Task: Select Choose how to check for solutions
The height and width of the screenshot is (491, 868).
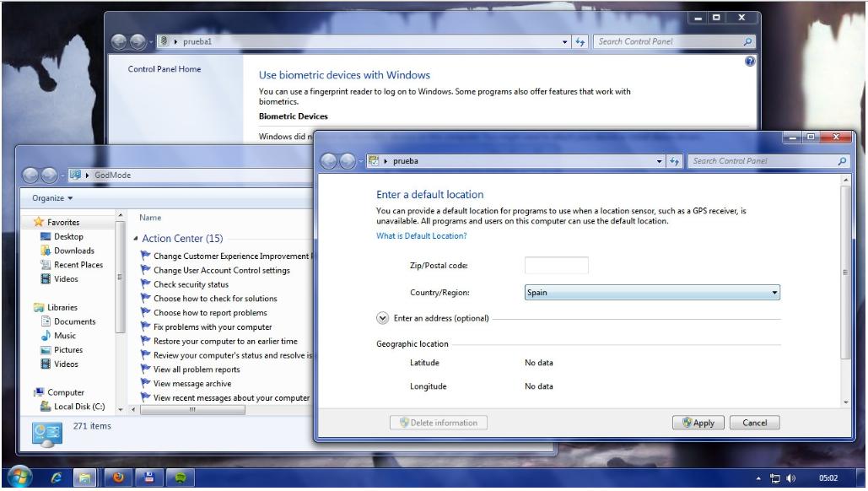Action: (215, 299)
